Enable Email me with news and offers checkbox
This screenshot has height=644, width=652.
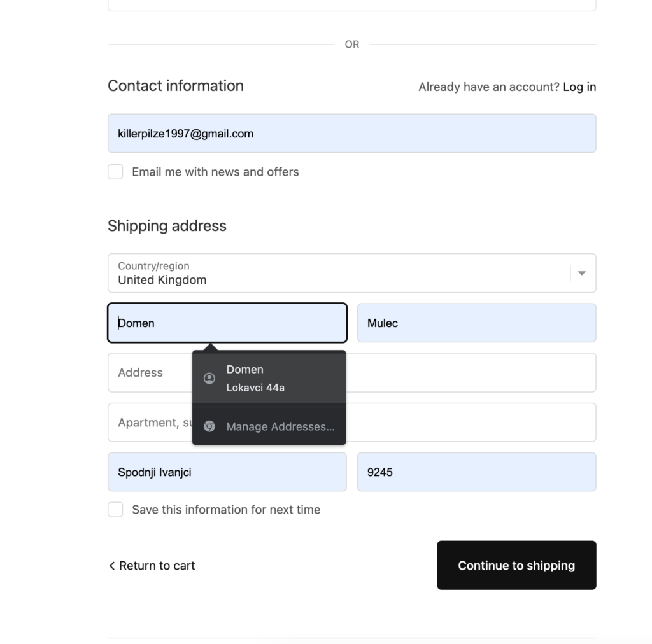[x=115, y=172]
